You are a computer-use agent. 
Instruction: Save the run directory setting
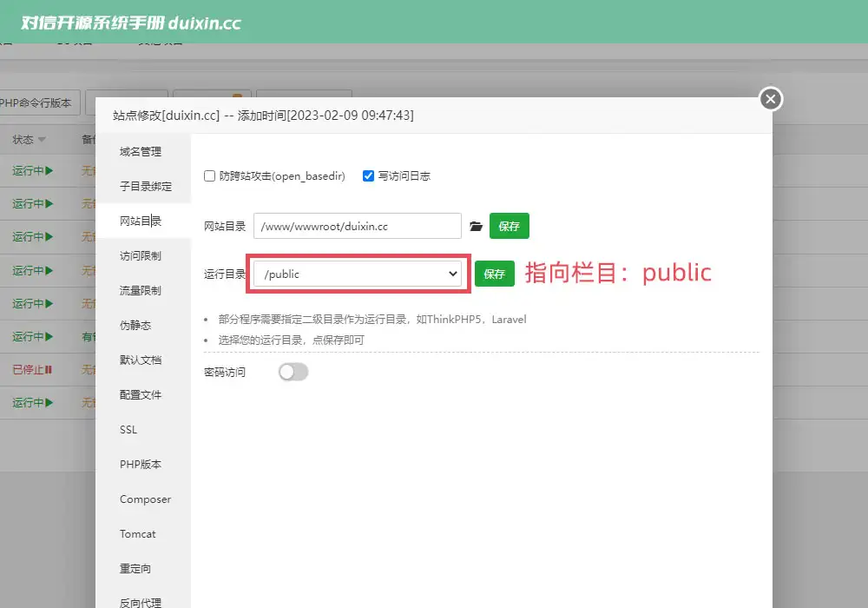click(x=494, y=274)
